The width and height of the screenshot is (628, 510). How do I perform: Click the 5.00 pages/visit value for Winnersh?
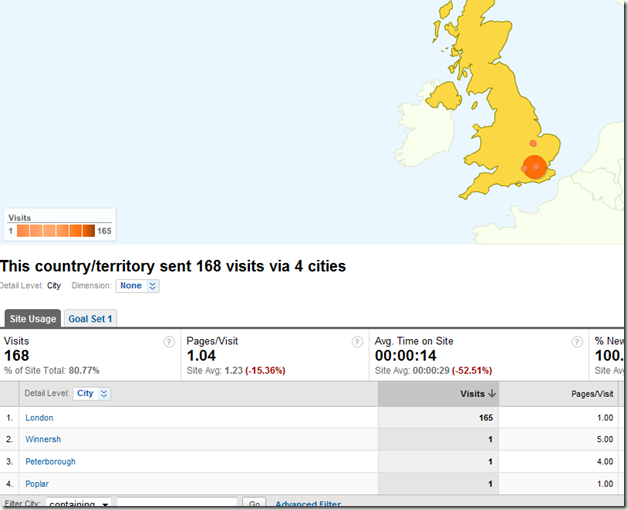pos(605,439)
